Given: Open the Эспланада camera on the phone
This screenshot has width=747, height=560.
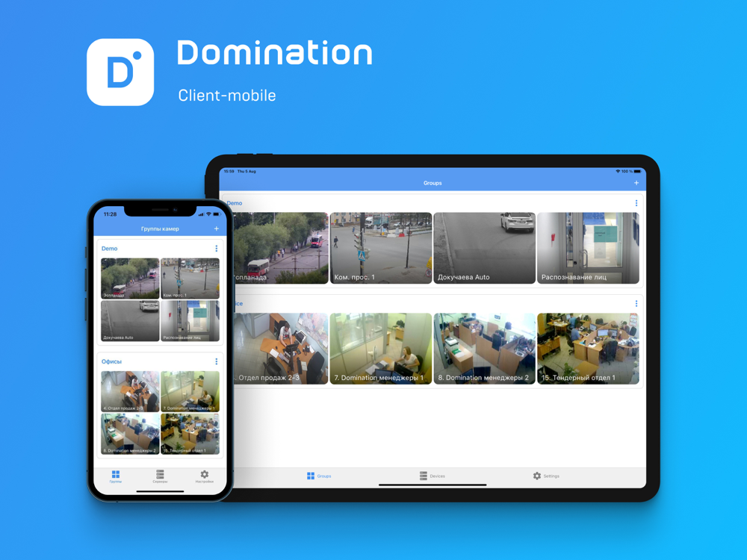Looking at the screenshot, I should (x=130, y=279).
